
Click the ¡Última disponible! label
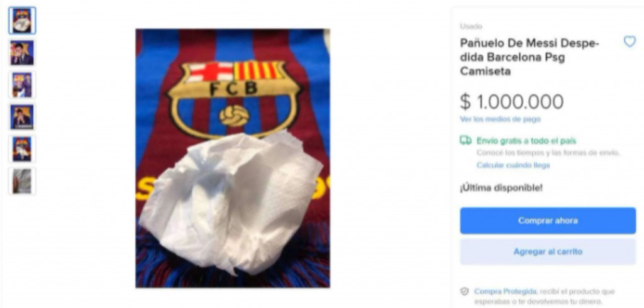tap(501, 187)
